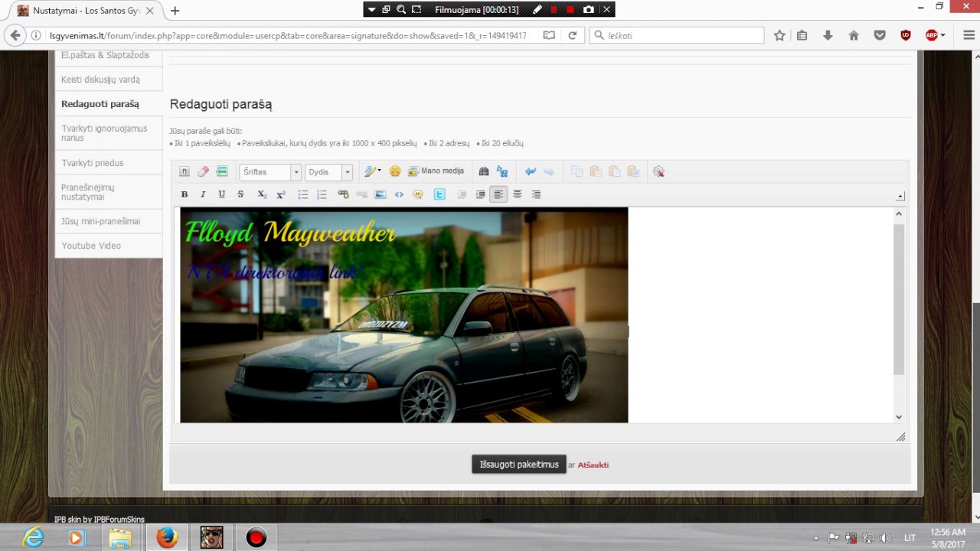980x551 pixels.
Task: Click the LIT language indicator
Action: point(910,538)
